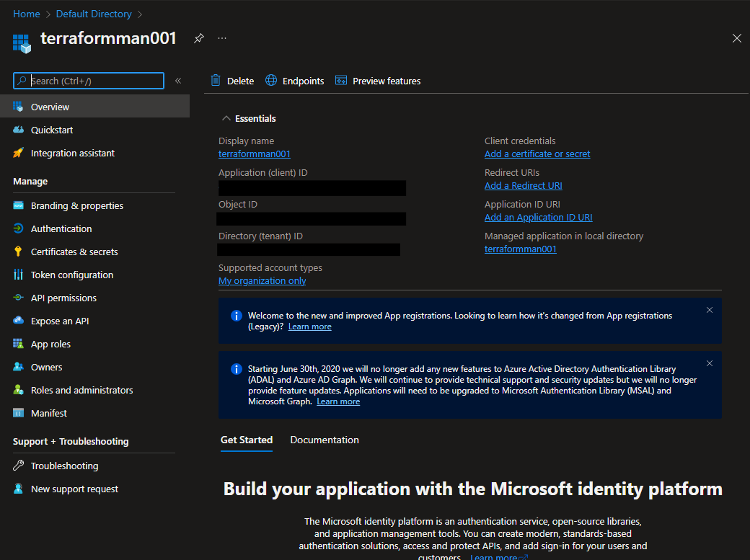This screenshot has width=750, height=560.
Task: Click ADAL banner info icon
Action: [x=237, y=369]
